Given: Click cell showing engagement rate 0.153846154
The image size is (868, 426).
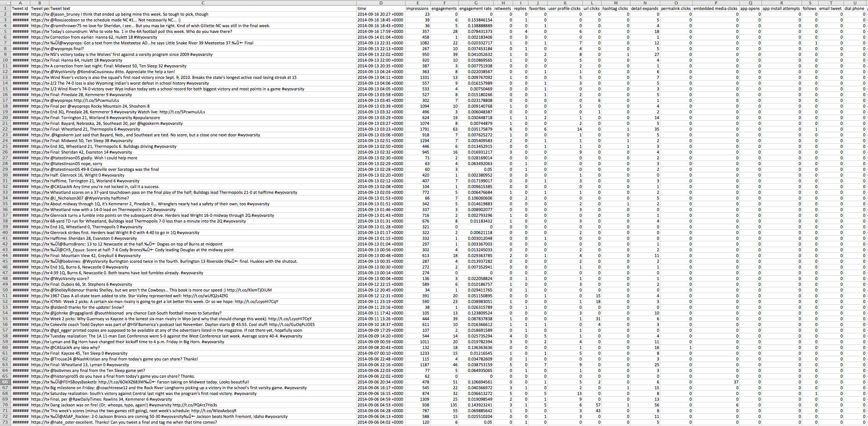Looking at the screenshot, I should pos(480,20).
